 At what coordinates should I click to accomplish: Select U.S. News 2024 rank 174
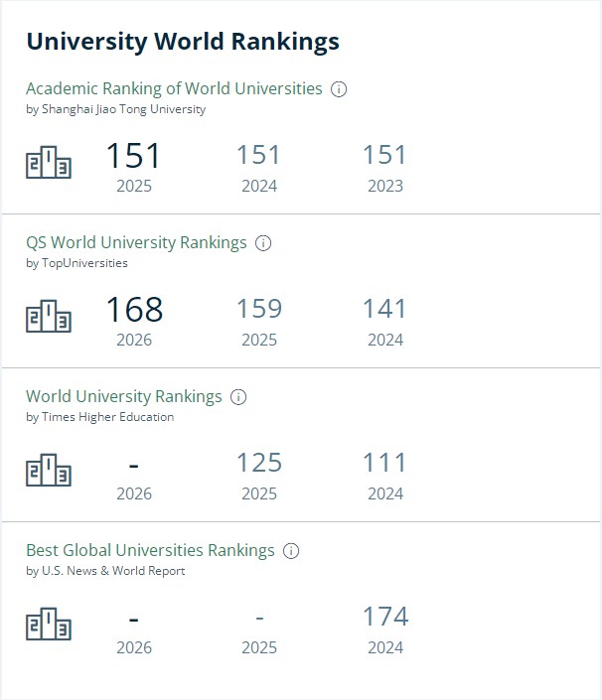click(x=385, y=617)
